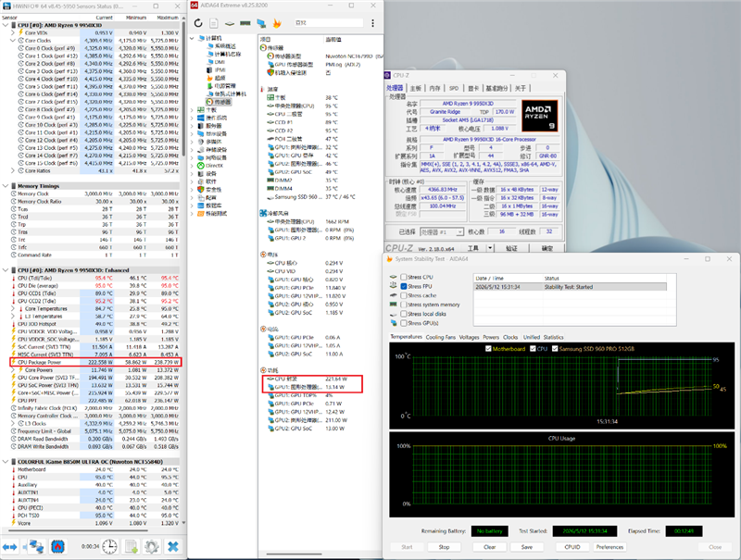Click HWiNFO networked computers icon

point(35,546)
